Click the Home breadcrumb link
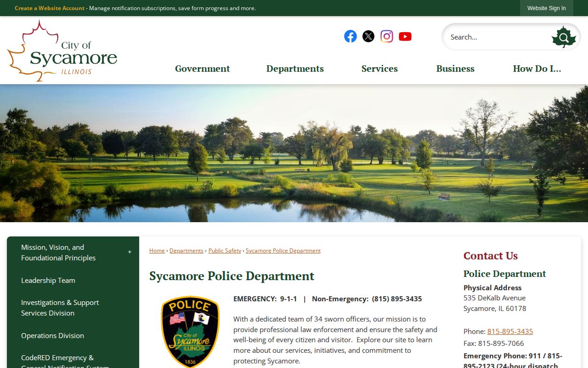The width and height of the screenshot is (588, 368). [x=157, y=251]
